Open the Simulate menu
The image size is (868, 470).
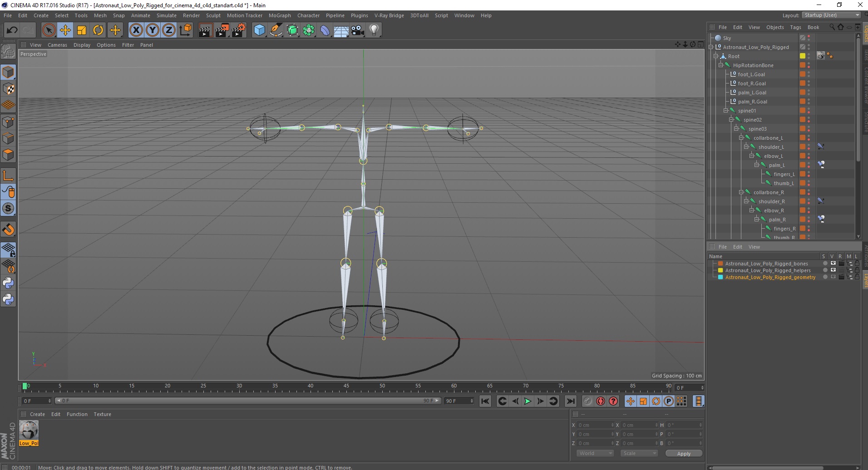pos(167,15)
